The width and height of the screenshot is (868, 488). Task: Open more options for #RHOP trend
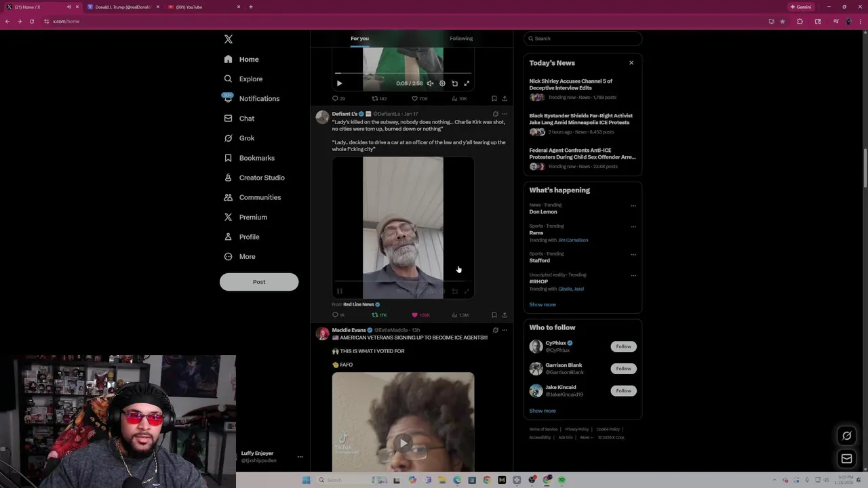[633, 275]
